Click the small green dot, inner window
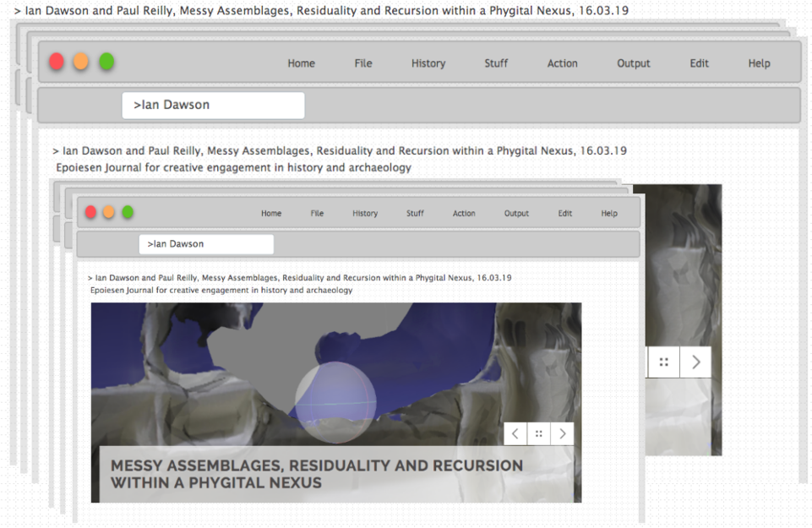Image resolution: width=812 pixels, height=528 pixels. [128, 212]
